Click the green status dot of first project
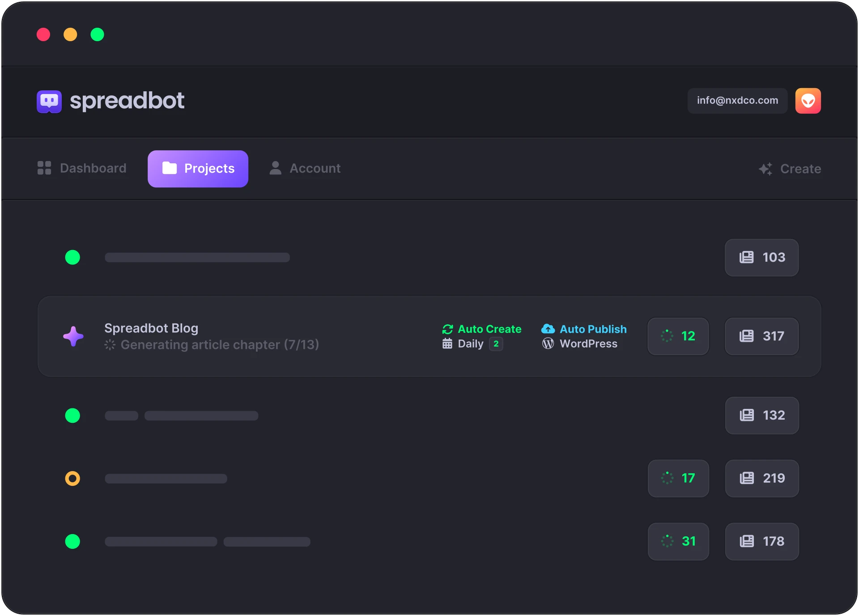This screenshot has height=616, width=859. [x=72, y=257]
